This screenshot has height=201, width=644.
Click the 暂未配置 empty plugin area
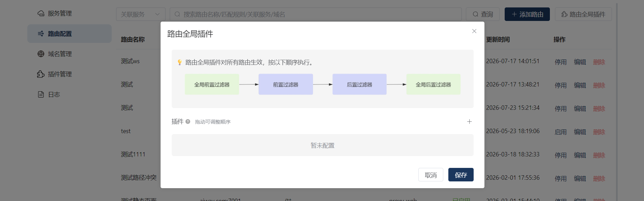[323, 145]
